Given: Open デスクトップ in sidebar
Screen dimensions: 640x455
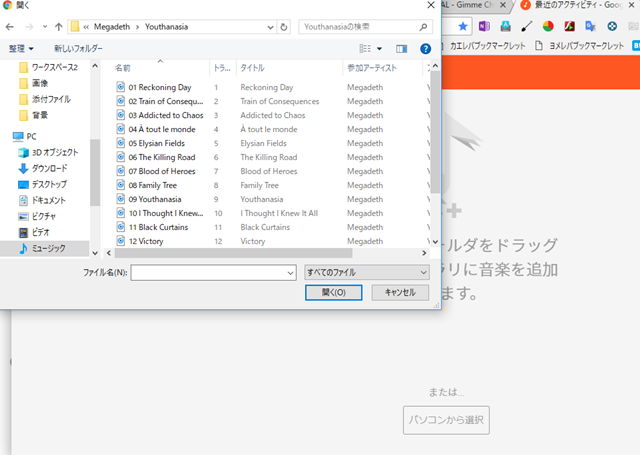Looking at the screenshot, I should click(x=42, y=184).
